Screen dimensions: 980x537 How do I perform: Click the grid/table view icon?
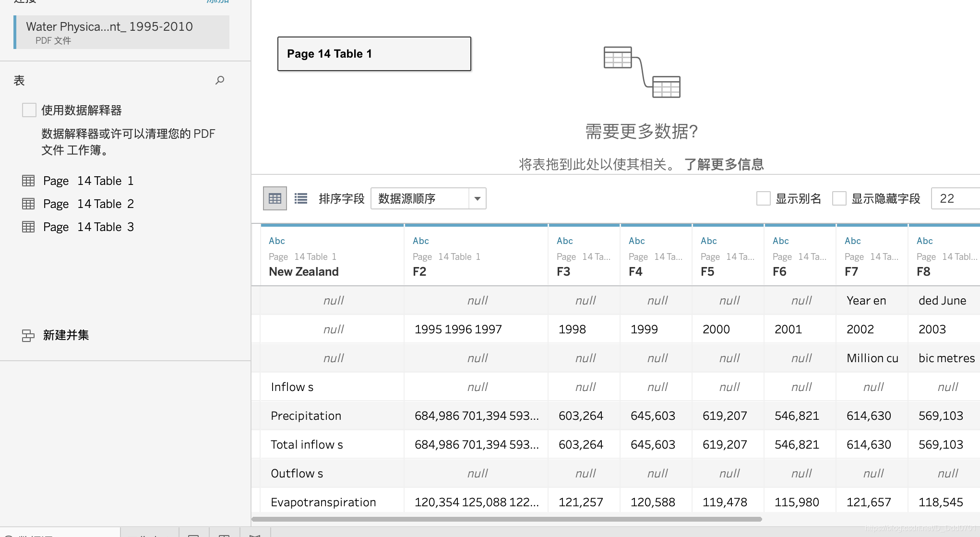point(275,198)
